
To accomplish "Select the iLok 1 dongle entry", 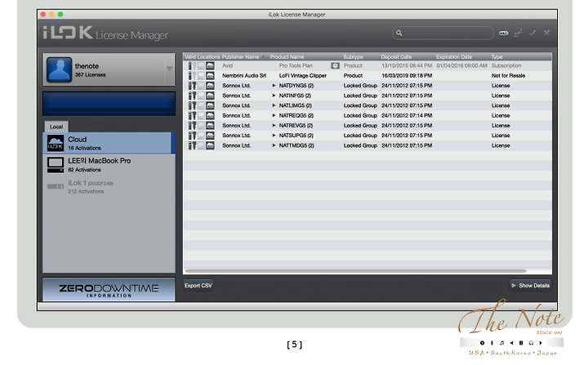I will [x=109, y=186].
